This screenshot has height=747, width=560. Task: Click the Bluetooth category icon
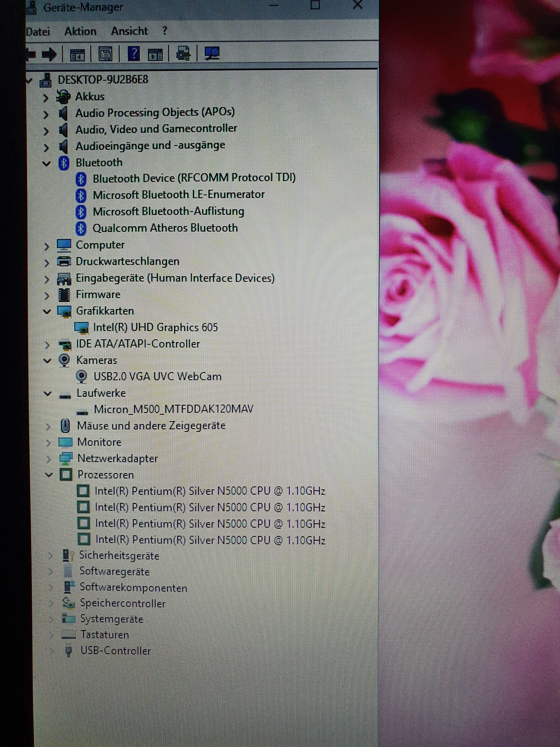(x=64, y=163)
